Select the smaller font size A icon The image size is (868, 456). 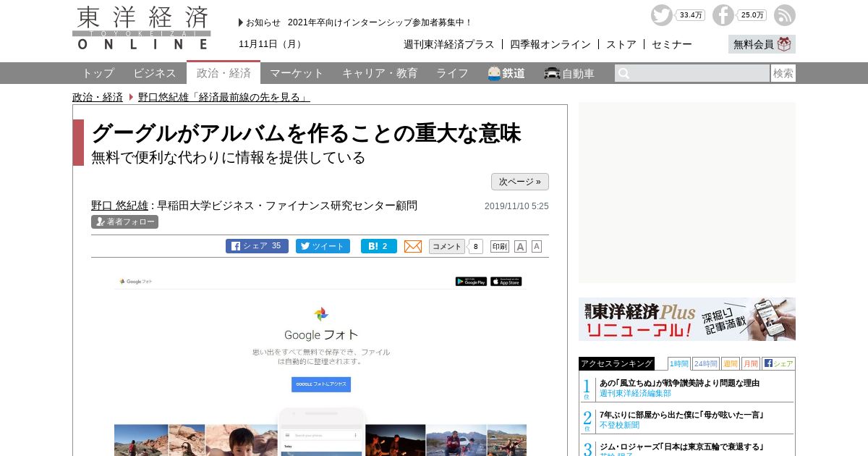(x=537, y=246)
